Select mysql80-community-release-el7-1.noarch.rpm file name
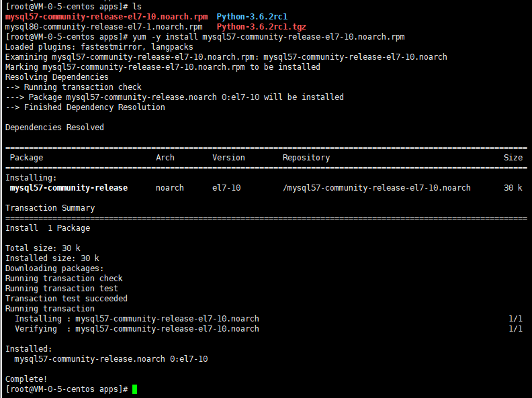This screenshot has height=398, width=532. (x=104, y=27)
